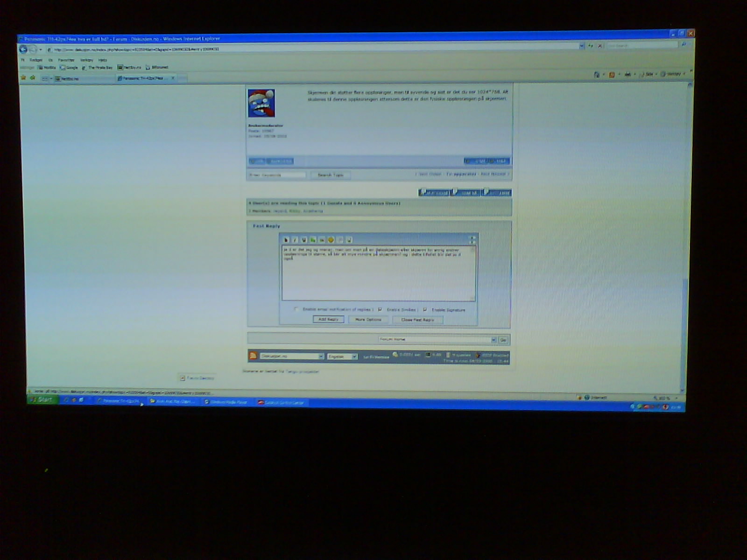Click the yellow smiley emoticon icon
The width and height of the screenshot is (747, 560).
331,240
